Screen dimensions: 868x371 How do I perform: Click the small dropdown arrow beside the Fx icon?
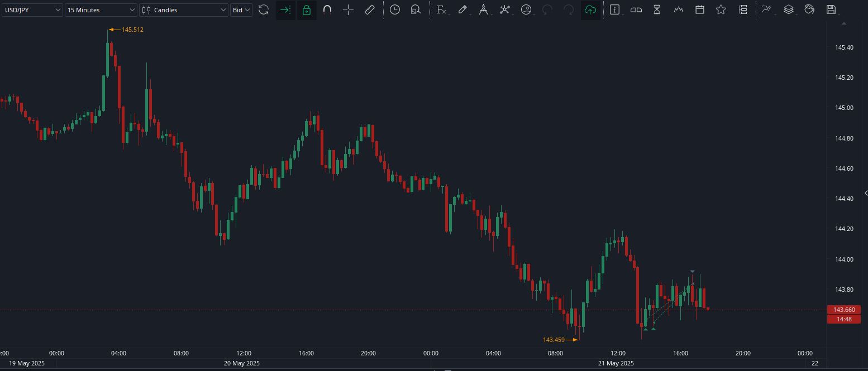tap(449, 15)
